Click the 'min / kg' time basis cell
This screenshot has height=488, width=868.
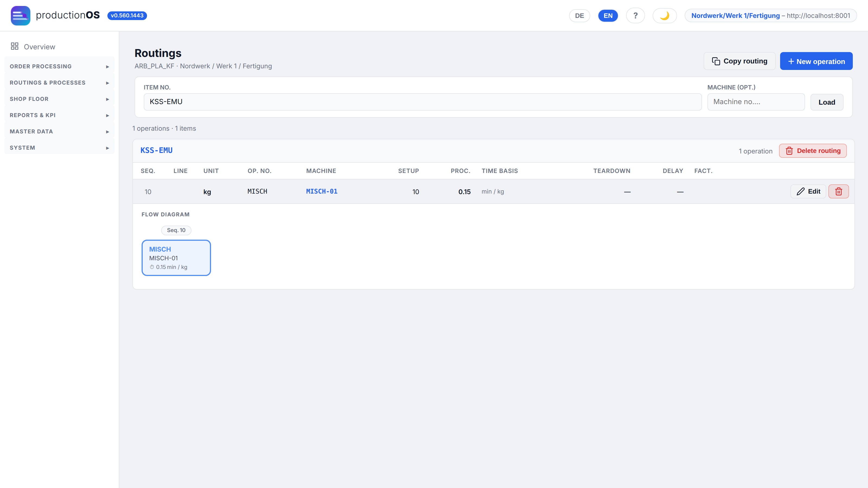pos(493,191)
